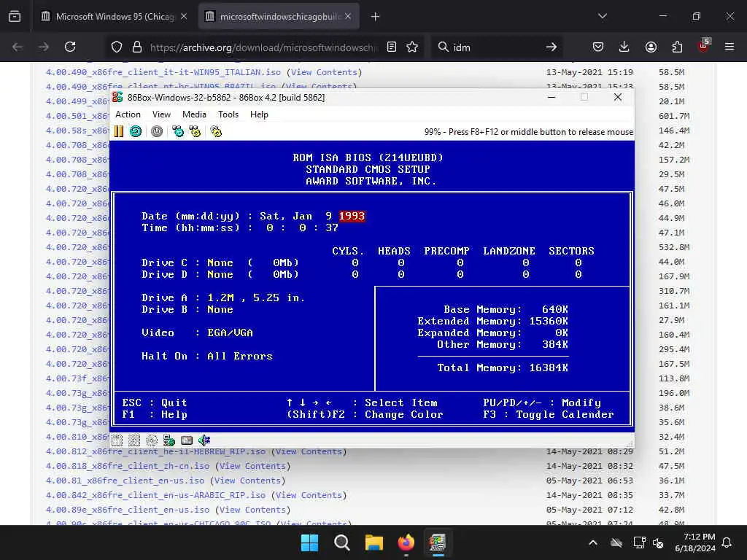This screenshot has height=560, width=747.
Task: Open the 4.00.81_x86fre_client_en-us.iso link
Action: (x=125, y=481)
